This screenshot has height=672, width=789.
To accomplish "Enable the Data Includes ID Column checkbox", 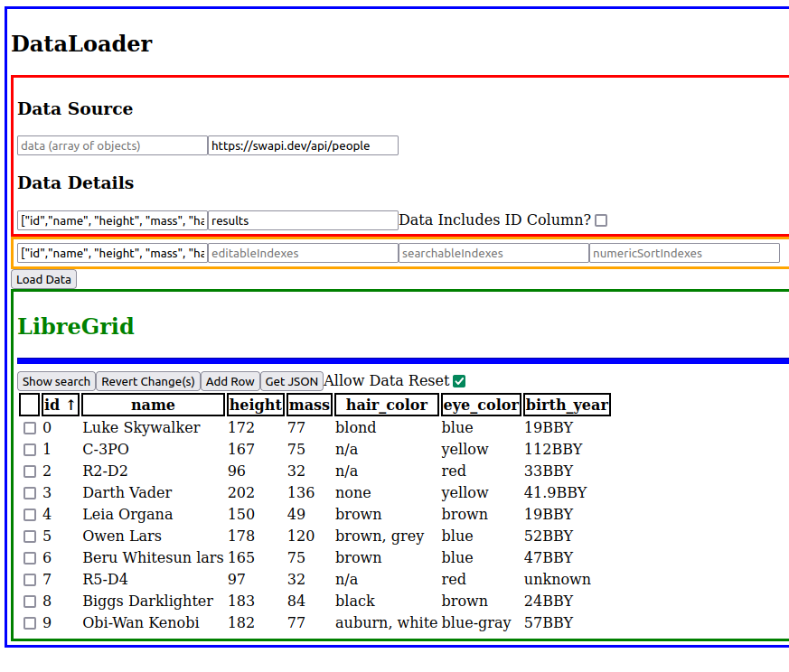I will tap(601, 219).
